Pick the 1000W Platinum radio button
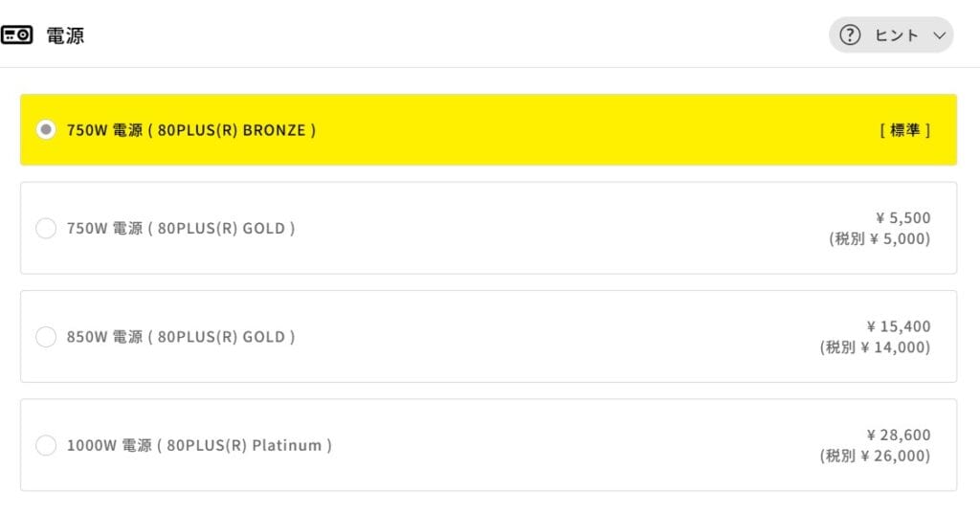 pos(46,445)
